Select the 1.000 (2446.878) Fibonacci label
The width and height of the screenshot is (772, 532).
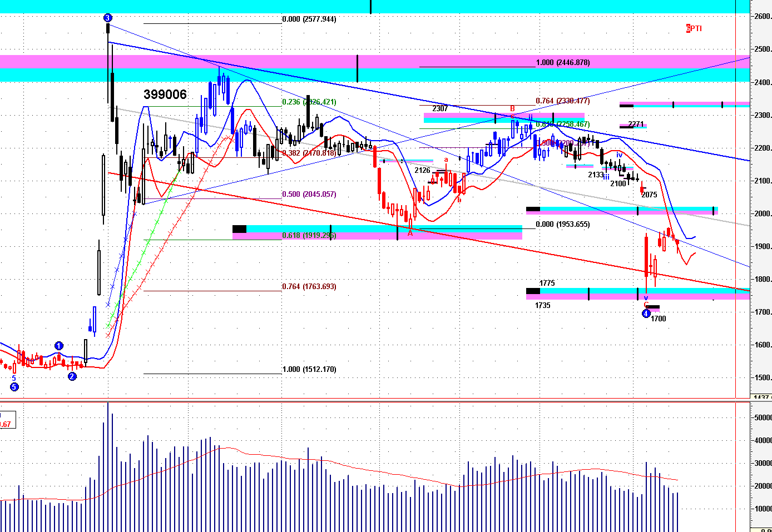coord(563,62)
